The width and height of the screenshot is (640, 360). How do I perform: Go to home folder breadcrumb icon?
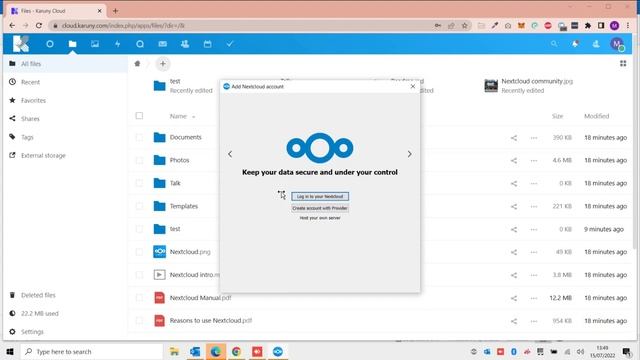pyautogui.click(x=138, y=64)
